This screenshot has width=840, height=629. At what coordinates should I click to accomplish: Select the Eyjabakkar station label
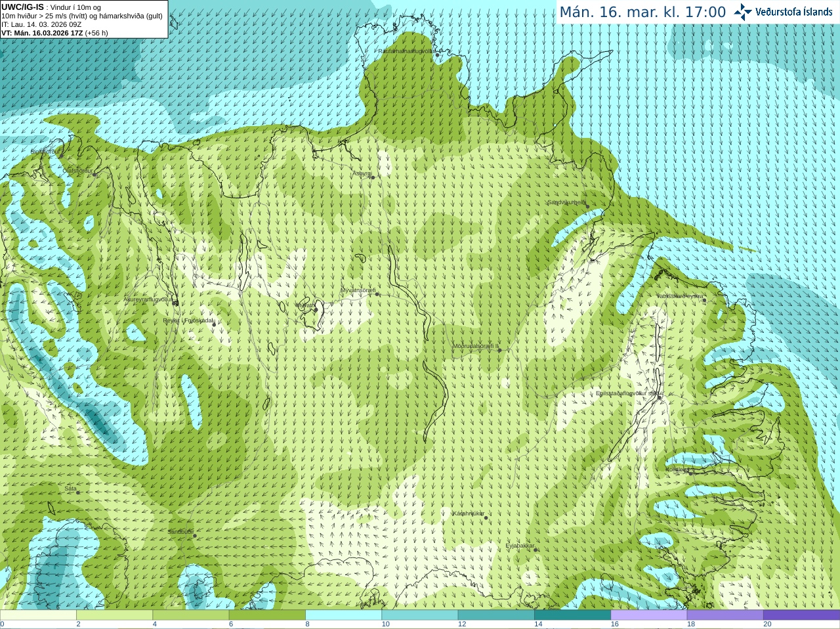pyautogui.click(x=520, y=546)
